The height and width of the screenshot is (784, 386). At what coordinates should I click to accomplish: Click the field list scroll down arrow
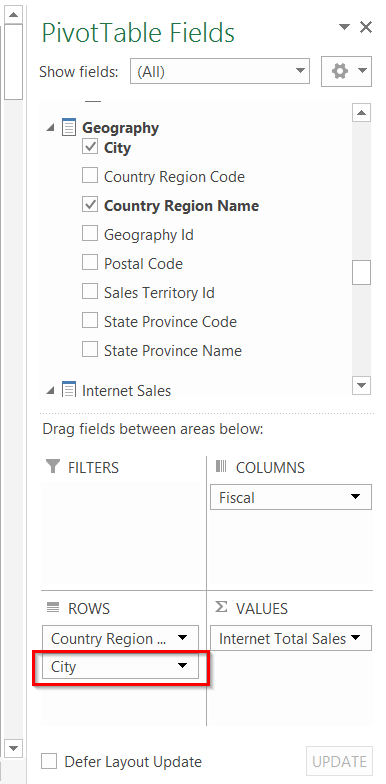click(362, 385)
